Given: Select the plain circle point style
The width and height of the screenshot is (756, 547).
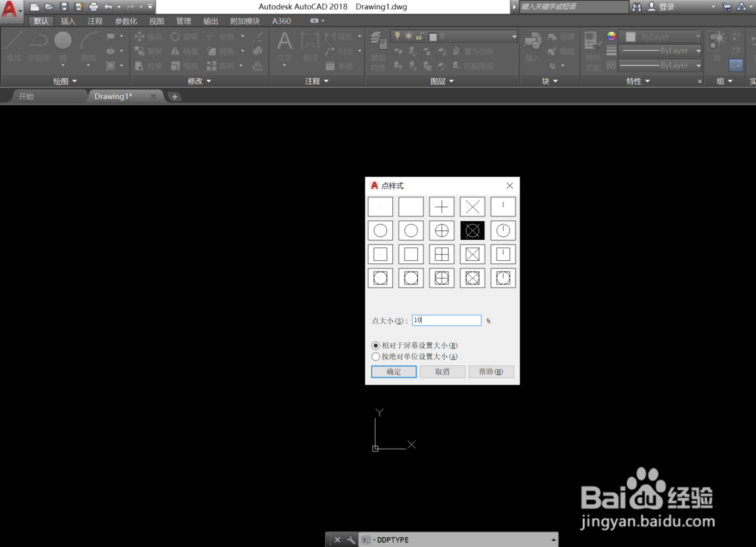Looking at the screenshot, I should point(411,231).
